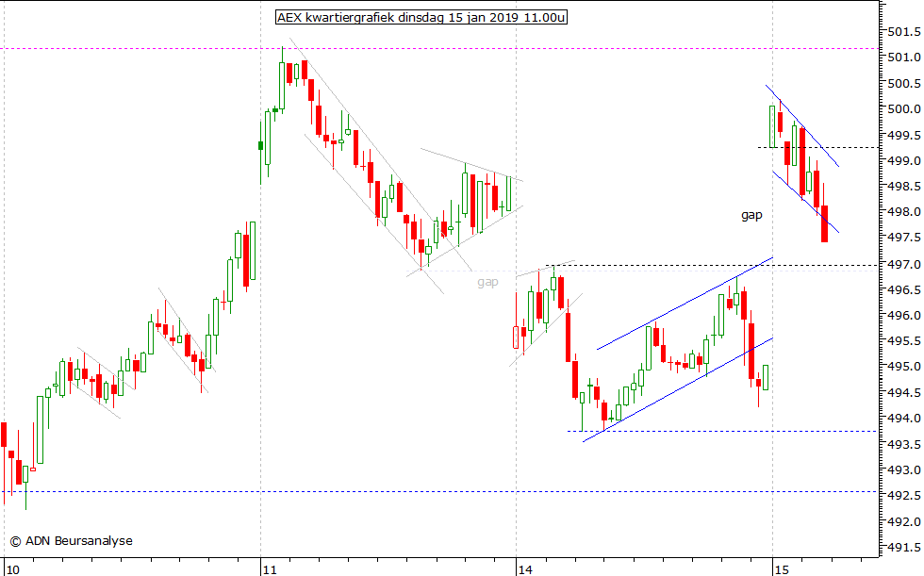Select the 498.0 price axis label
924x576 pixels.
click(904, 212)
